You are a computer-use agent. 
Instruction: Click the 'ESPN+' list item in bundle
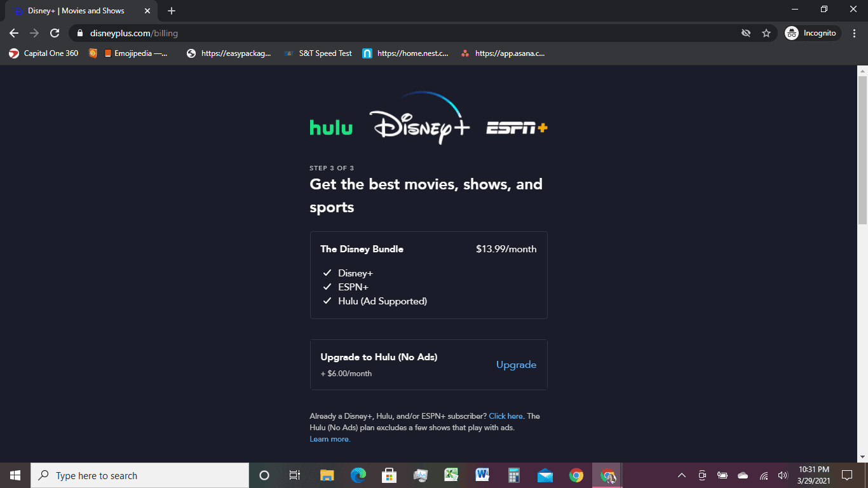353,287
